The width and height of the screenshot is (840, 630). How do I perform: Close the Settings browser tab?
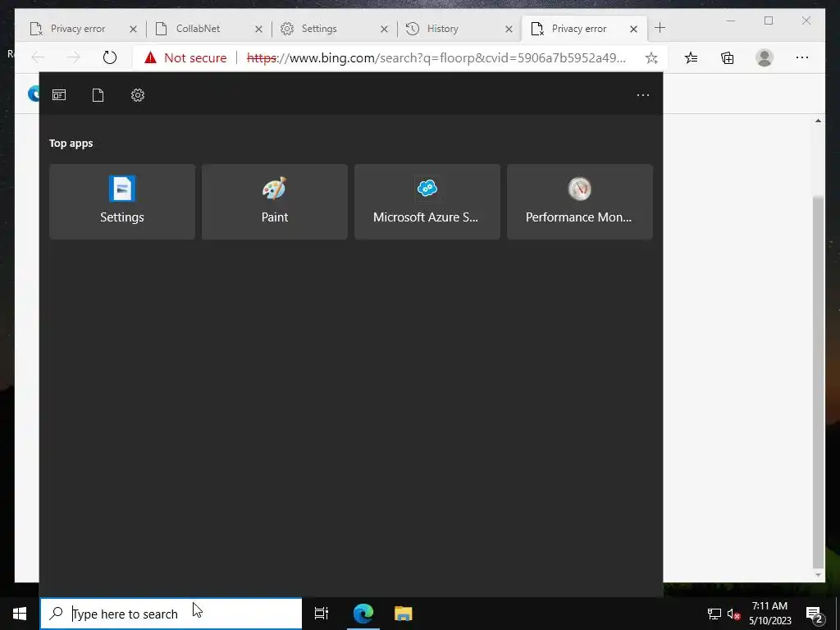click(x=384, y=29)
